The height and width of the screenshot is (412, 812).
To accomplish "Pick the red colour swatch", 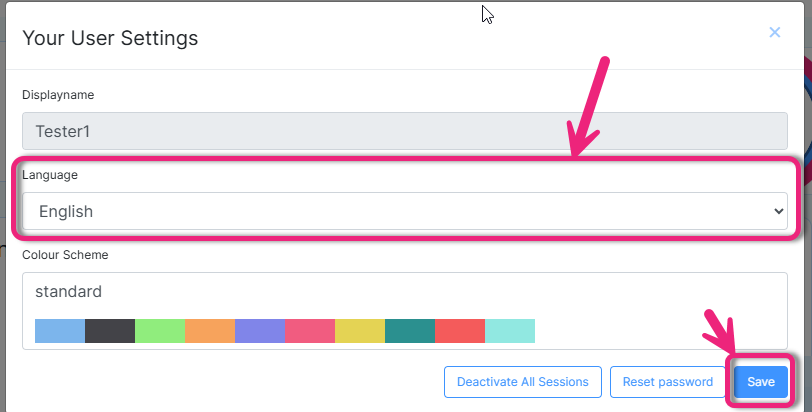I will click(x=460, y=331).
